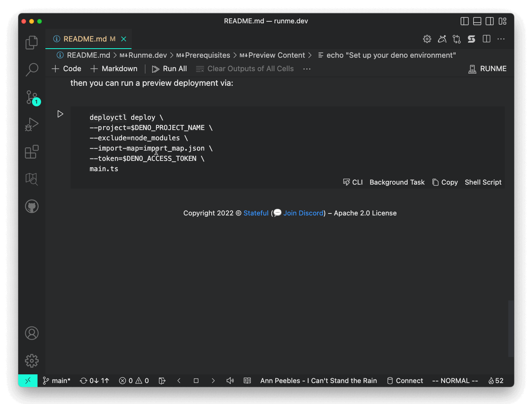
Task: Open the Runme.dev breadcrumb section
Action: pos(147,55)
